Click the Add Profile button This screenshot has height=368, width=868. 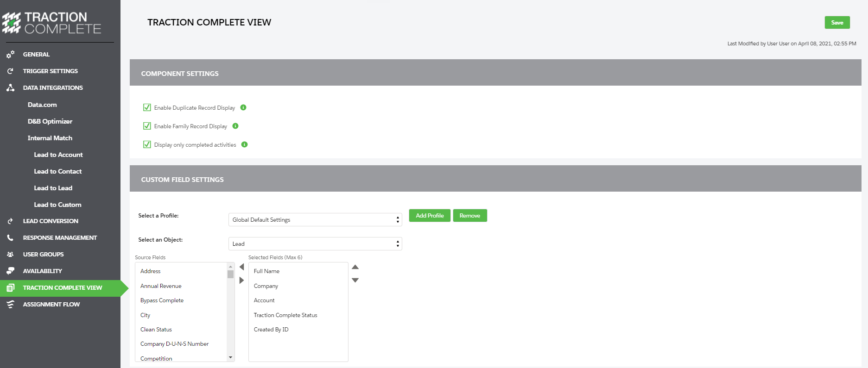(x=430, y=216)
